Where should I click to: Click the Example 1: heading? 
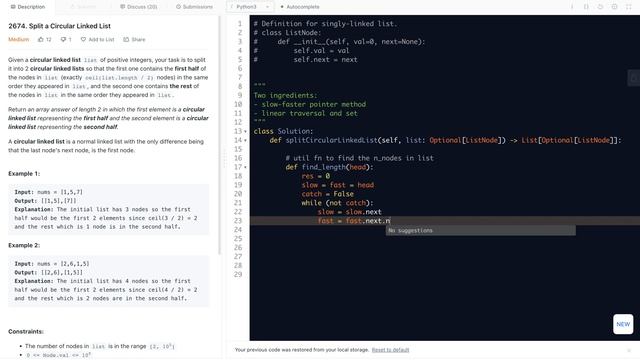pyautogui.click(x=24, y=173)
